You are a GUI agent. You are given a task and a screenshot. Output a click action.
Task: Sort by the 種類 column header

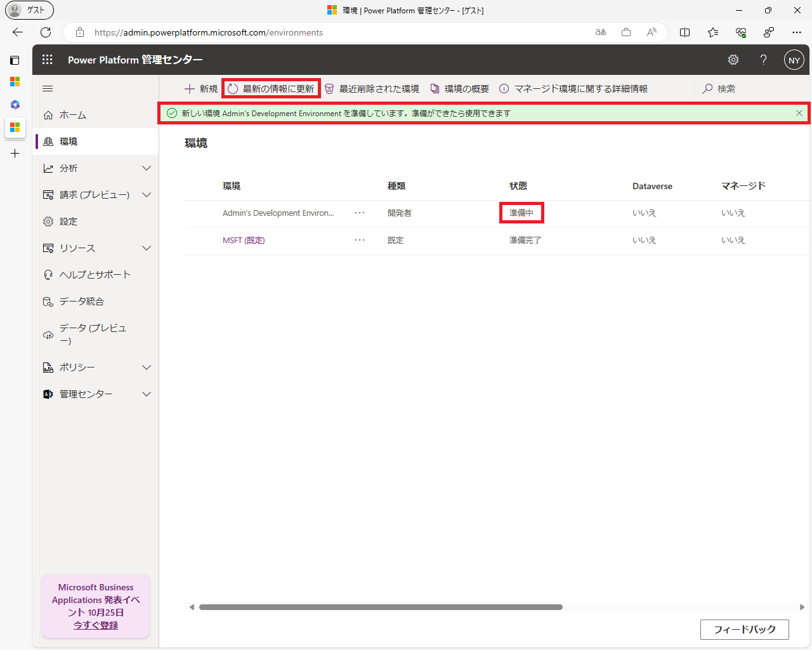(x=396, y=186)
